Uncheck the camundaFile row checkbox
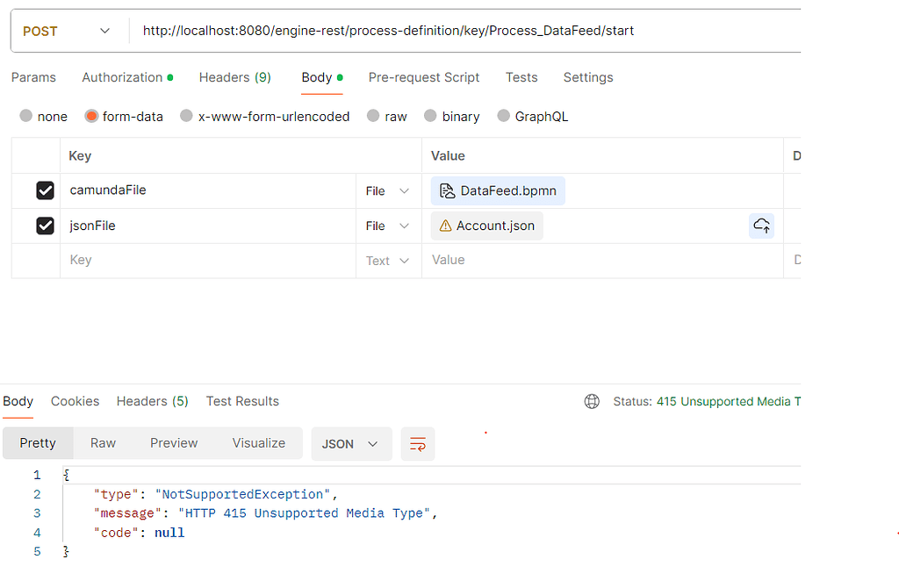The height and width of the screenshot is (588, 899). 45,190
